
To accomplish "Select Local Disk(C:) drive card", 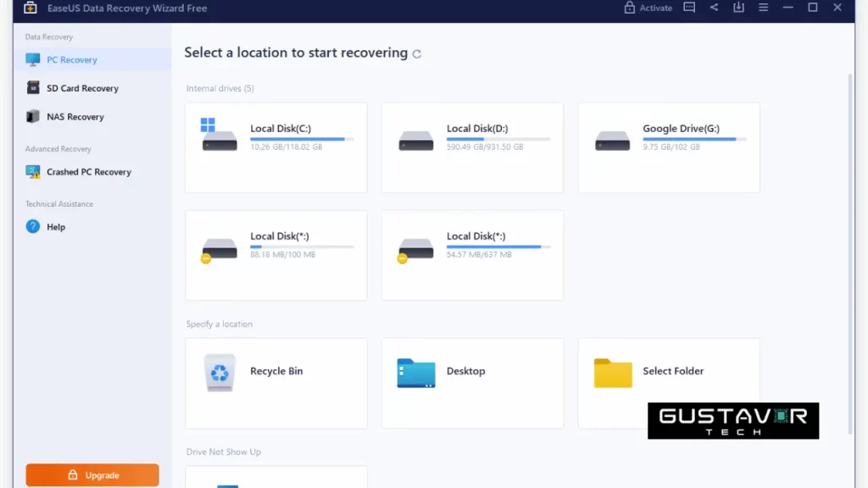I will point(276,147).
